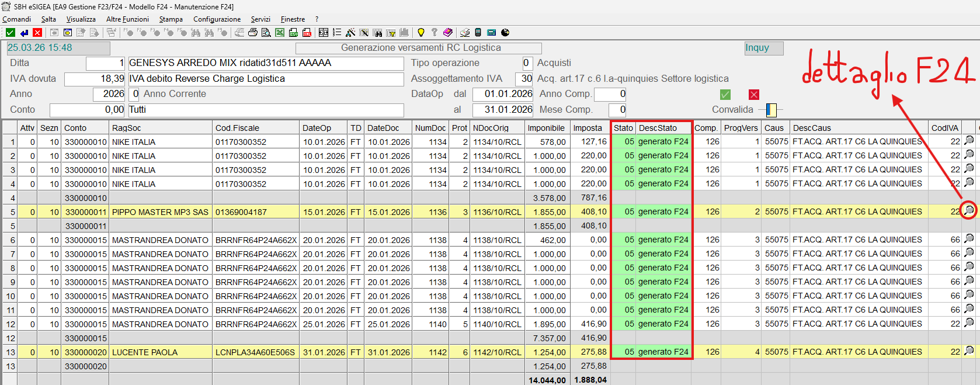Image resolution: width=980 pixels, height=385 pixels.
Task: Click the Conto amount field 0,00
Action: pyautogui.click(x=87, y=110)
